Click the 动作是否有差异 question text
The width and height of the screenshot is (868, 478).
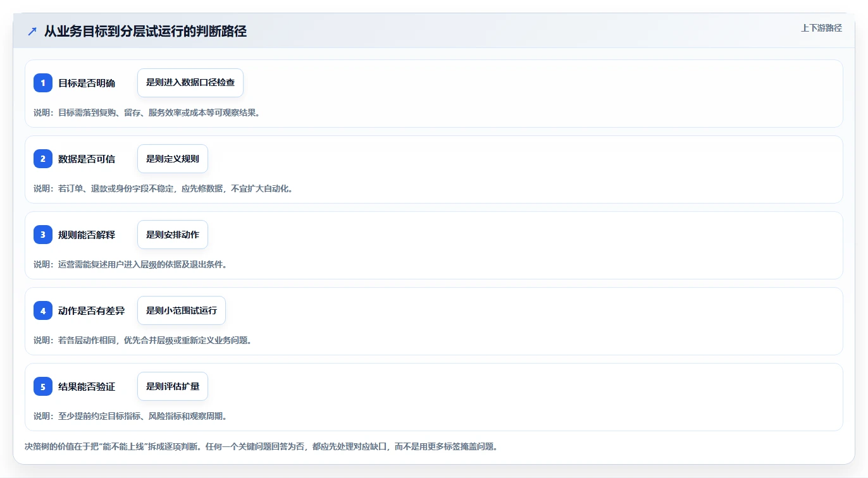[92, 310]
